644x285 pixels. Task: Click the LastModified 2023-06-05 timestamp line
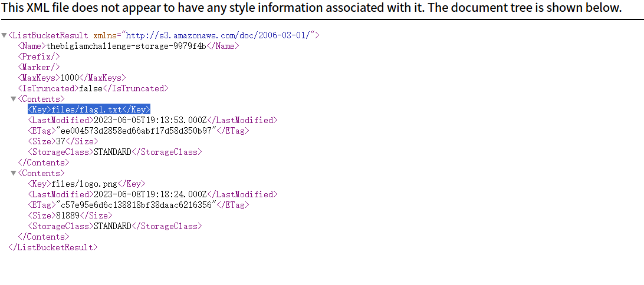153,120
